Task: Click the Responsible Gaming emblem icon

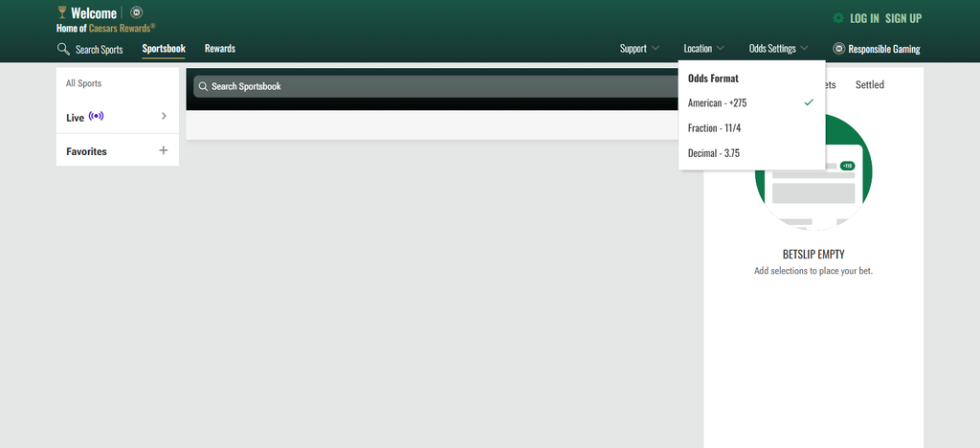Action: pyautogui.click(x=838, y=49)
